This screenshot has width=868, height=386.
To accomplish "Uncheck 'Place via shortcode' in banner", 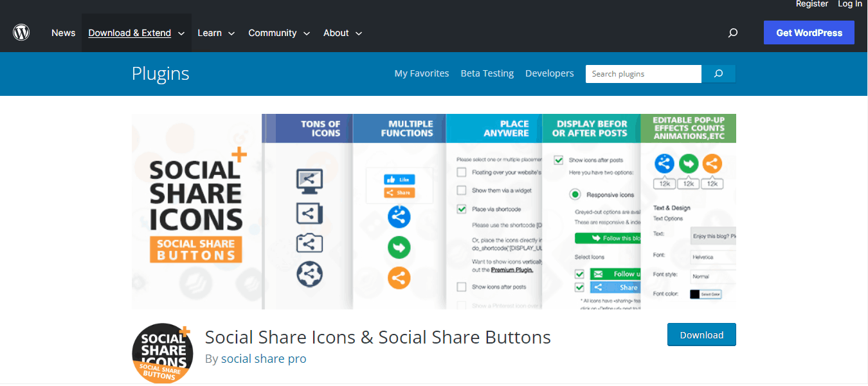I will coord(461,210).
